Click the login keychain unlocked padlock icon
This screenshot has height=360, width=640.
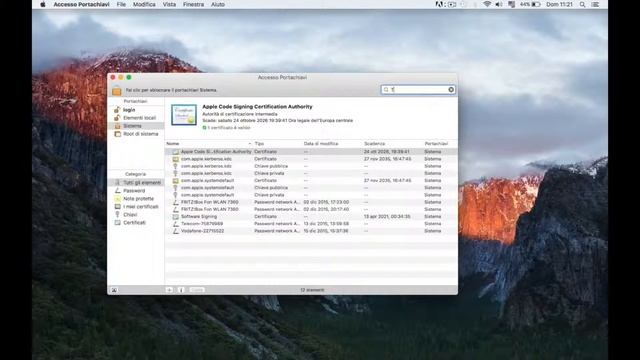[x=118, y=110]
